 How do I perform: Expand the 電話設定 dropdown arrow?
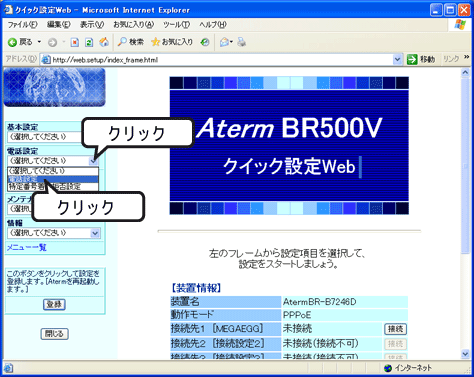[x=94, y=161]
